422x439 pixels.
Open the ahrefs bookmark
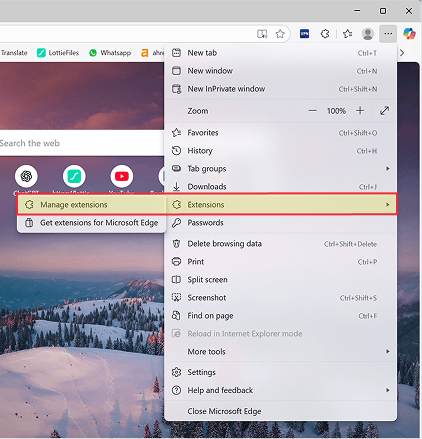point(152,53)
